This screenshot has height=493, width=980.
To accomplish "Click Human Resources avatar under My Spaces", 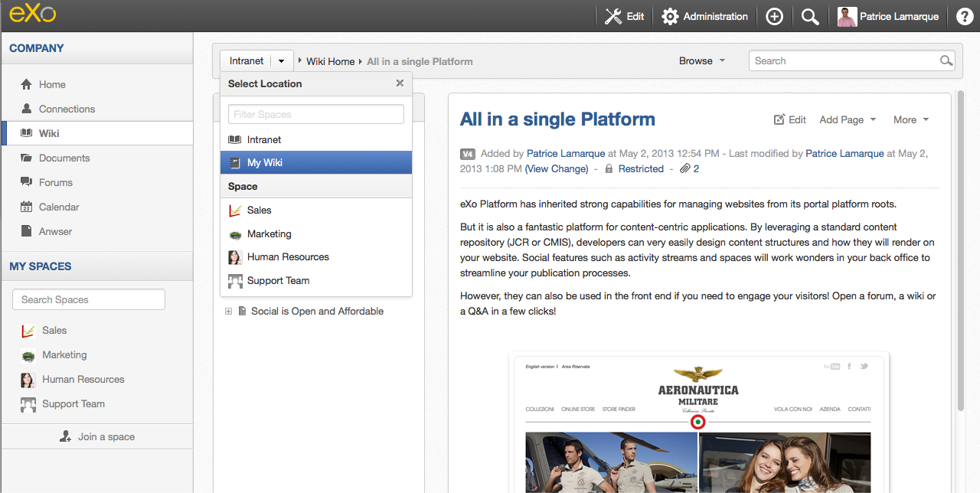I will pos(28,380).
